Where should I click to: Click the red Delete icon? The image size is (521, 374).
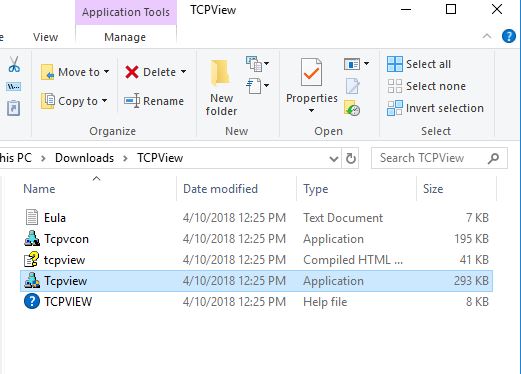pyautogui.click(x=132, y=72)
